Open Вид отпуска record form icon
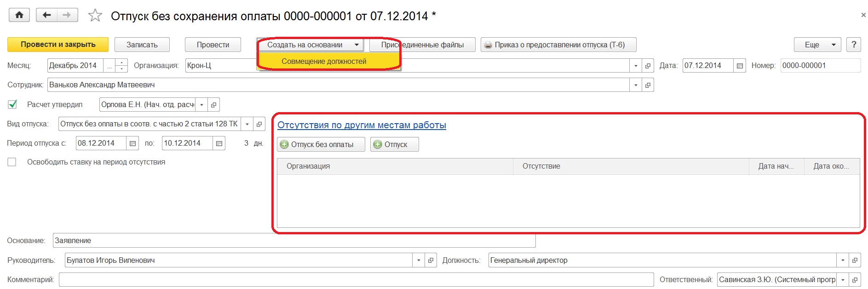Screen dimensions: 868x289 coord(259,124)
